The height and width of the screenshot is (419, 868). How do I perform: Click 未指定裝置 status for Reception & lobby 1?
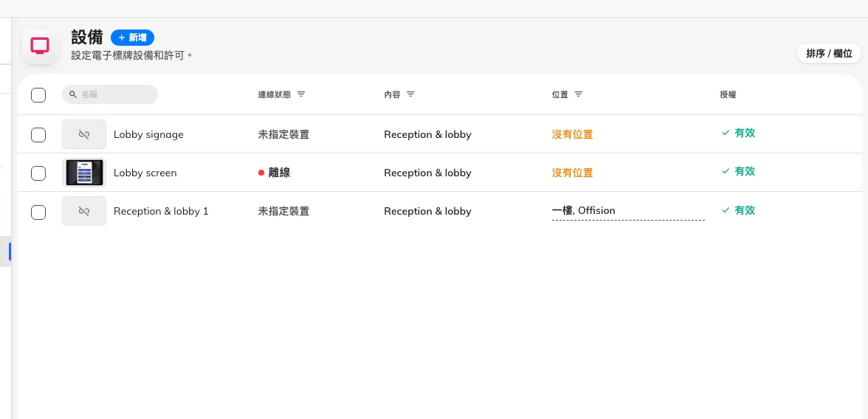click(283, 211)
